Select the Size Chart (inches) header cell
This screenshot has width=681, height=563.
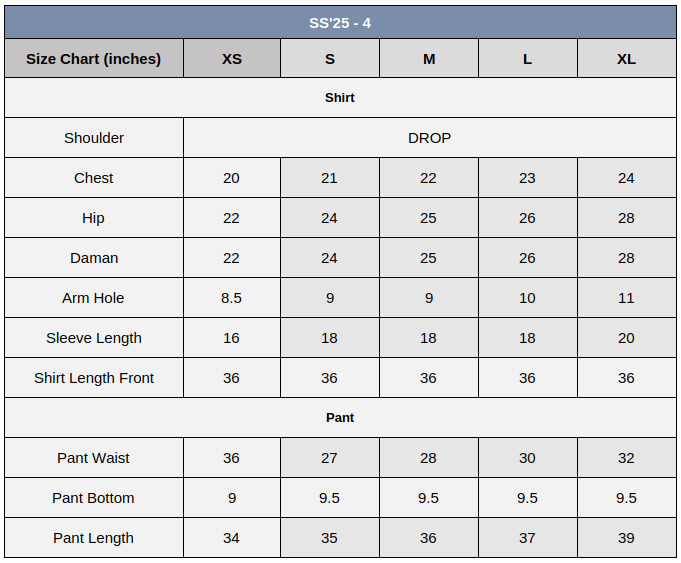[94, 59]
